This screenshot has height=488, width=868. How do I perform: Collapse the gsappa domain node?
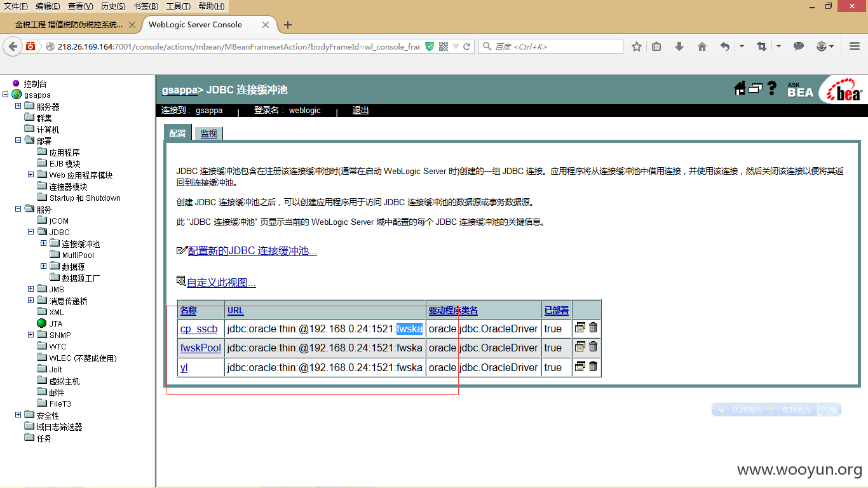5,95
